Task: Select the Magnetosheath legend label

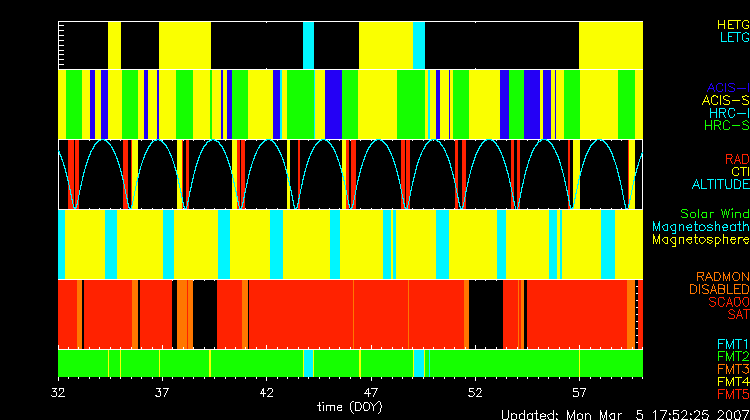Action: click(x=699, y=227)
